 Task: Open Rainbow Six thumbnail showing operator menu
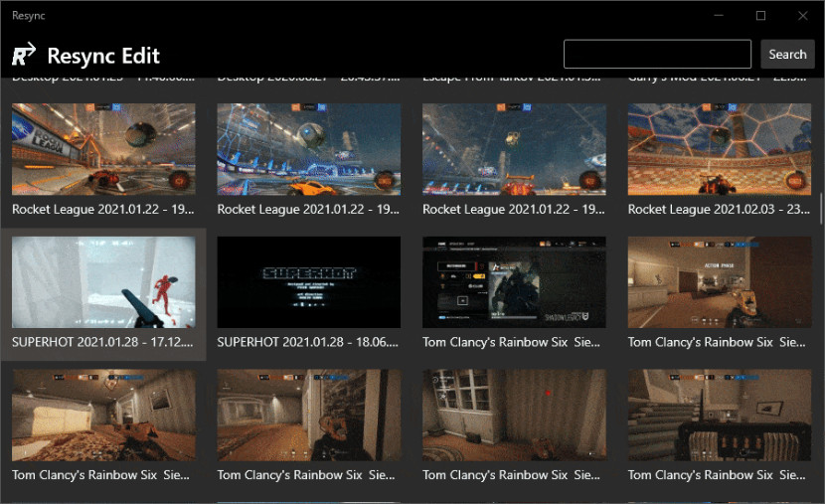514,282
